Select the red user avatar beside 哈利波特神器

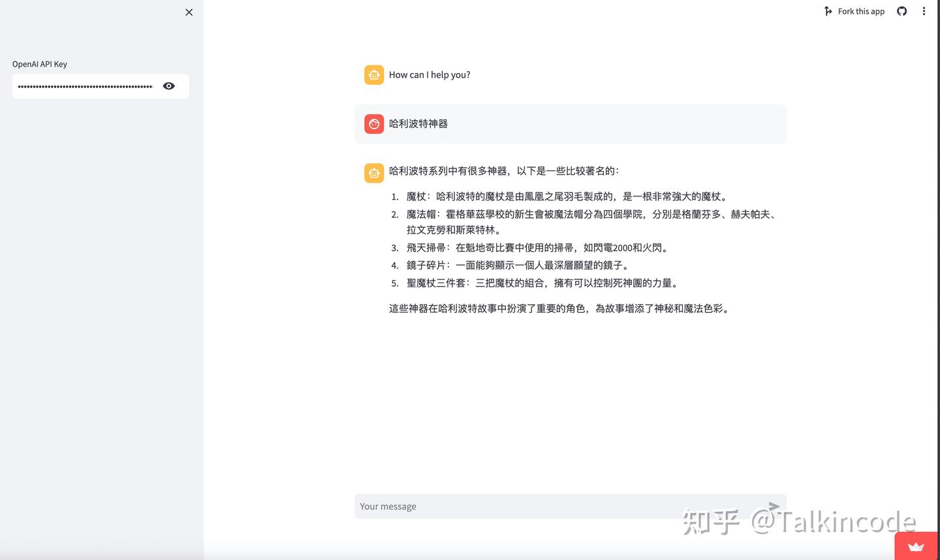(x=373, y=123)
